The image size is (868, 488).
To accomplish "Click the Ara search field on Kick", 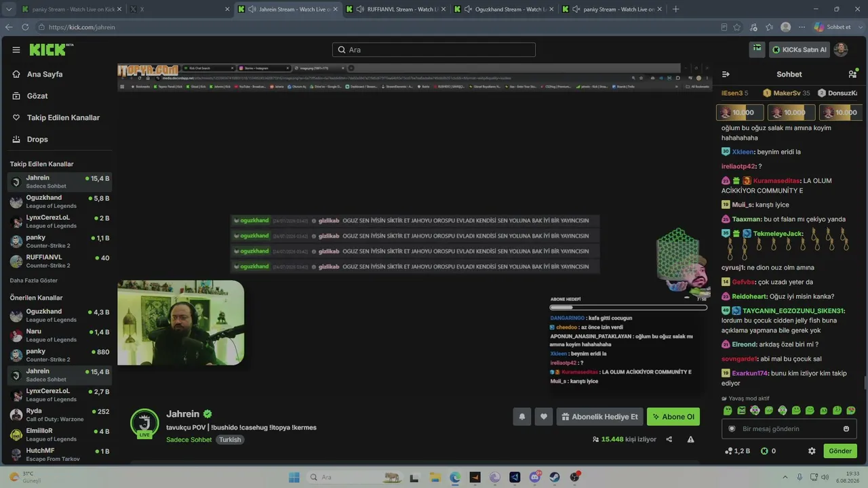I will tap(434, 49).
